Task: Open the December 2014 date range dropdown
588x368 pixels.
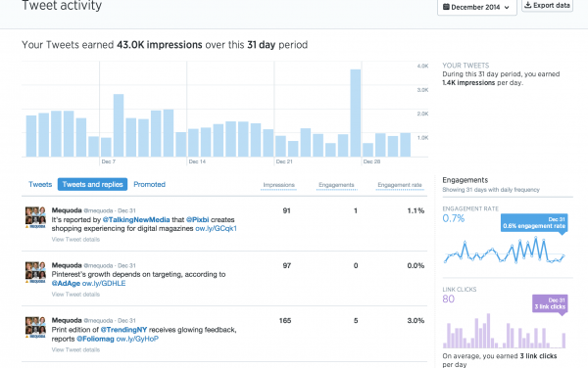Action: [x=476, y=7]
